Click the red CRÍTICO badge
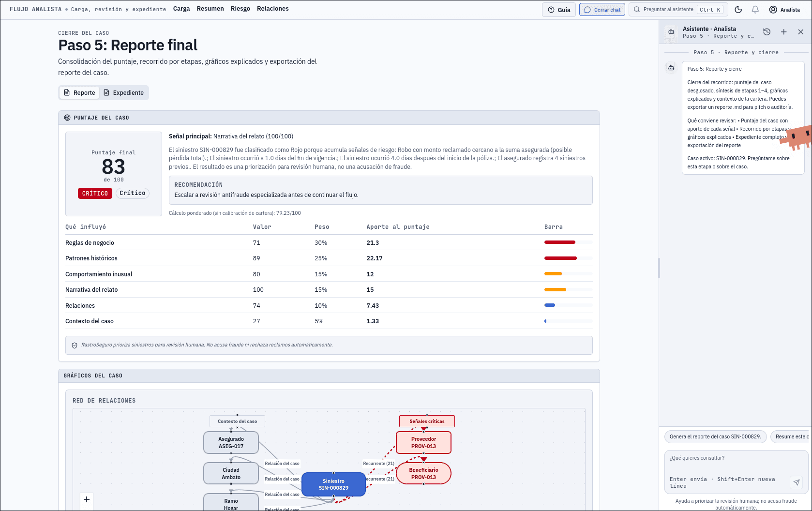This screenshot has height=511, width=812. 95,193
